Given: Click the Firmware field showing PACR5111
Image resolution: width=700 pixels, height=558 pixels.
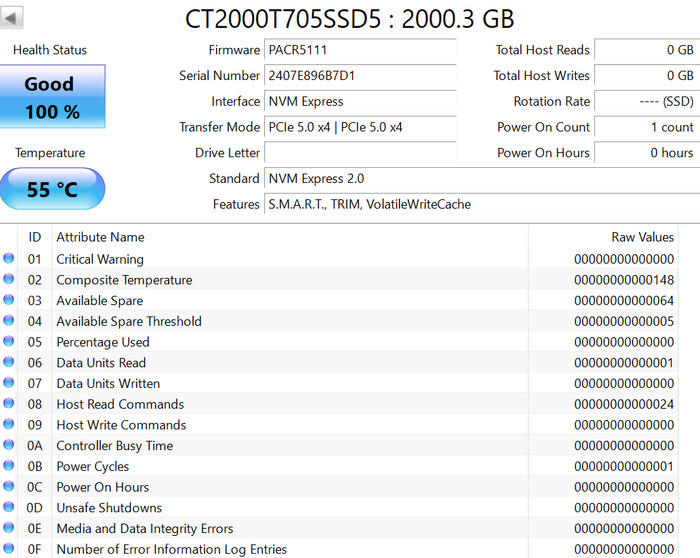Looking at the screenshot, I should click(360, 50).
